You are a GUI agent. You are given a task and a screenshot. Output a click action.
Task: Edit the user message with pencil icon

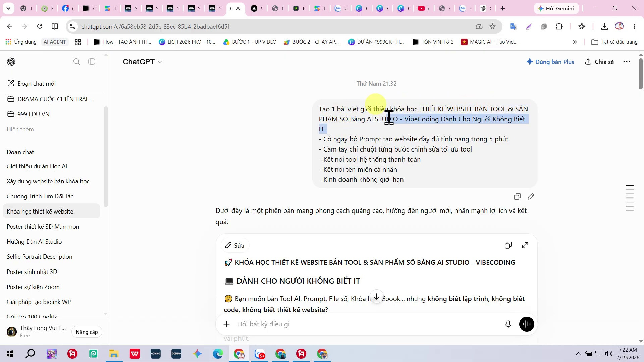pyautogui.click(x=531, y=197)
